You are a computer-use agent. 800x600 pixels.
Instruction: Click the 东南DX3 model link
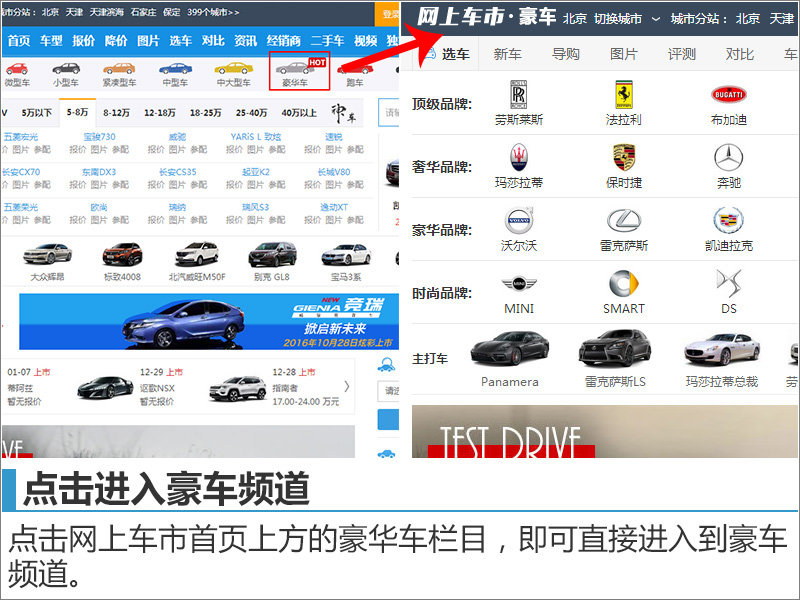tap(99, 172)
